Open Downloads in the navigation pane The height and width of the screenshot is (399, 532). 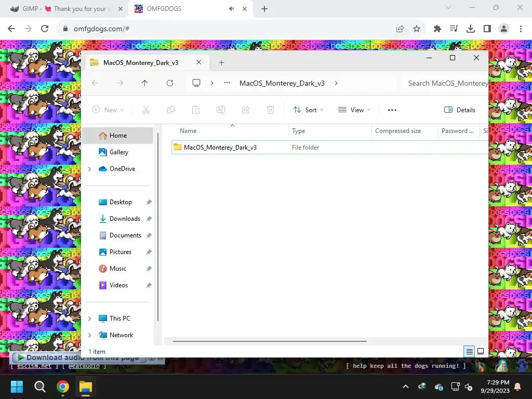click(125, 219)
